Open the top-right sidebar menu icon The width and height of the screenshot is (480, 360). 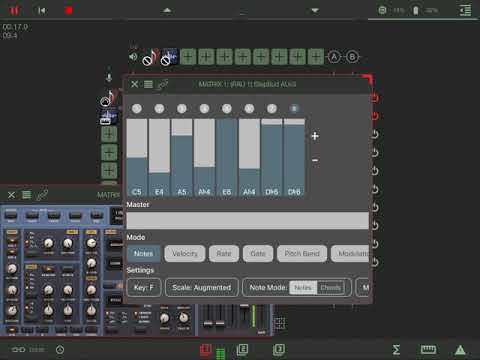[466, 11]
